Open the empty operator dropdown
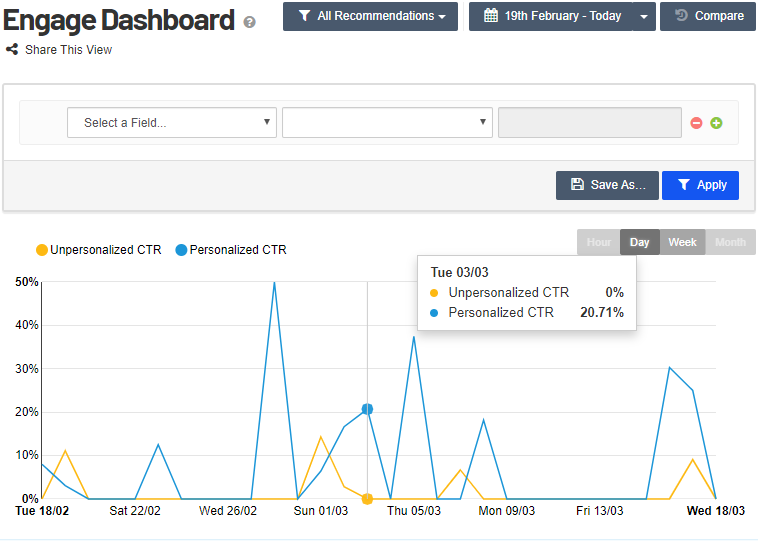The image size is (758, 541). pos(387,123)
